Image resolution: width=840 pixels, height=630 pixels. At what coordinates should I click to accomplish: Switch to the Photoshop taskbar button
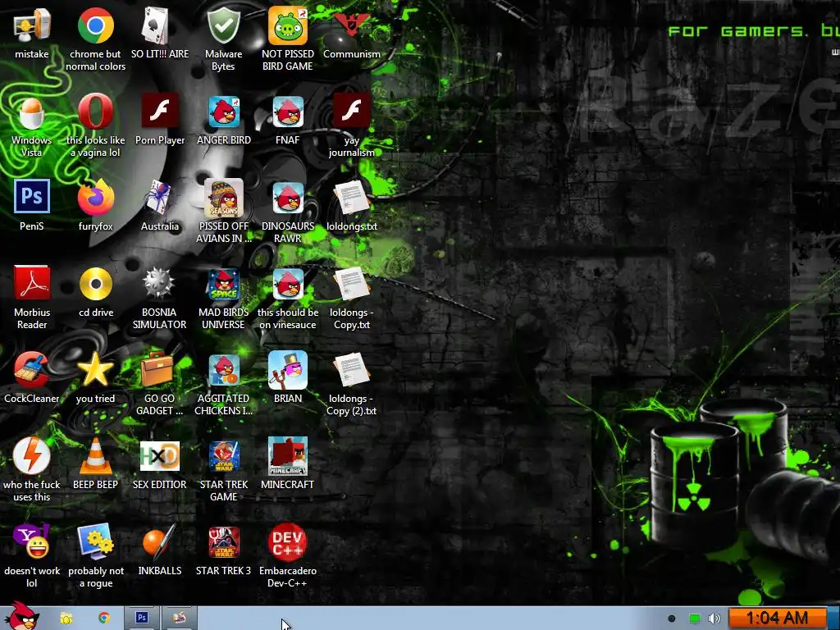tap(142, 619)
